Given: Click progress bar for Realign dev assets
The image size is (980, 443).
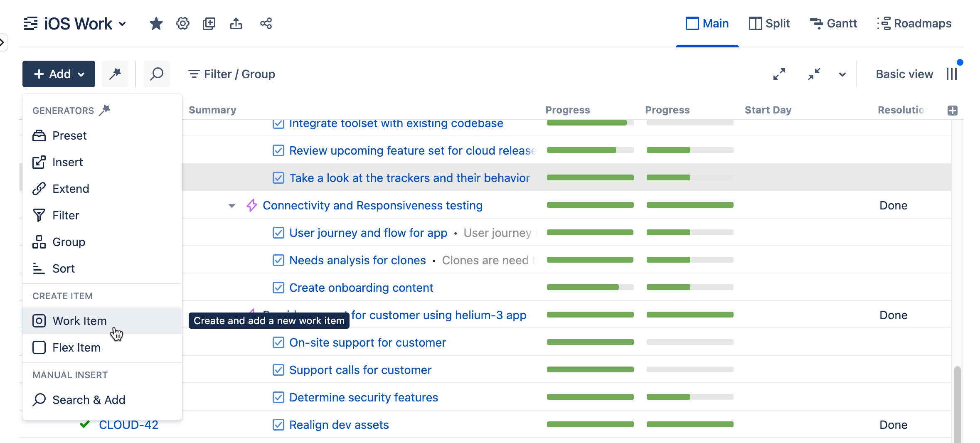Looking at the screenshot, I should point(590,424).
